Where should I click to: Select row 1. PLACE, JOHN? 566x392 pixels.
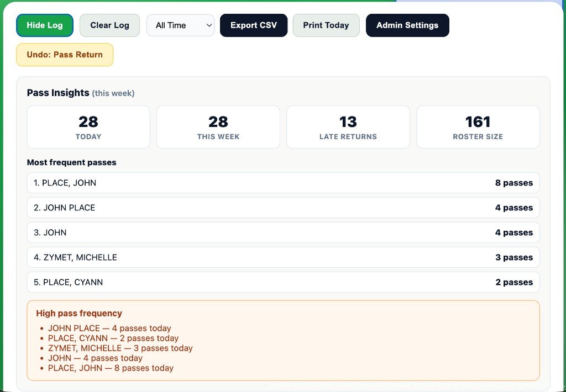pyautogui.click(x=284, y=183)
